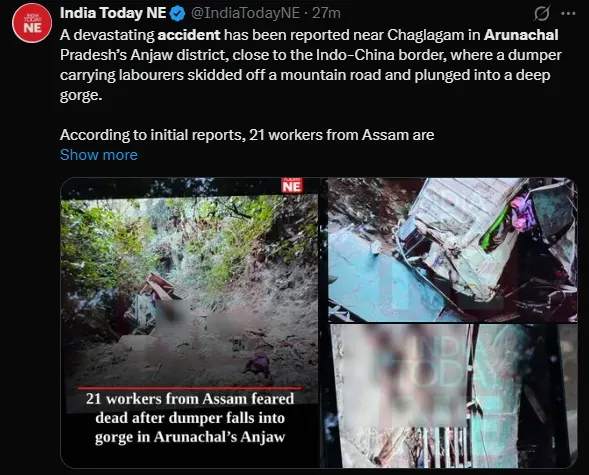Click the 'According to initial reports' text line

click(247, 135)
